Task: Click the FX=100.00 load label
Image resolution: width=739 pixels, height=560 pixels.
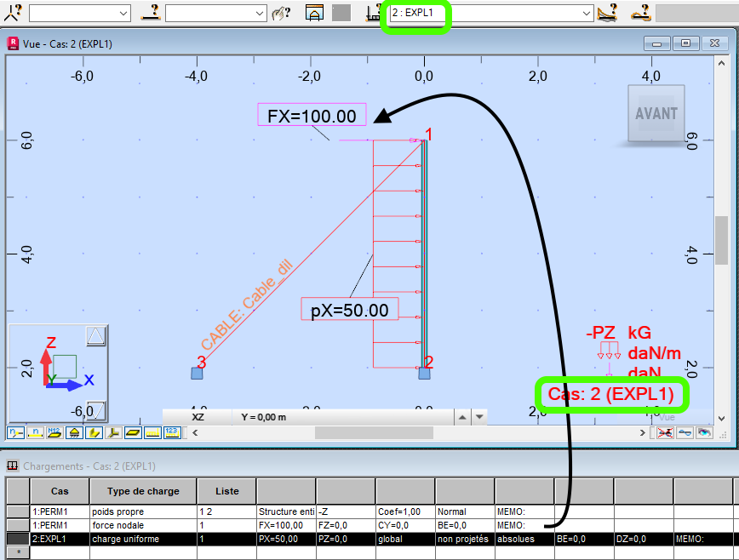Action: point(312,114)
